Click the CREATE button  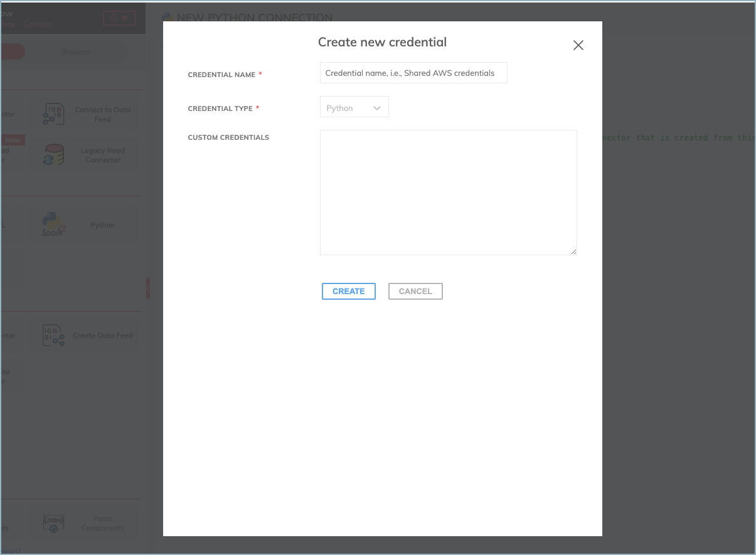(349, 291)
